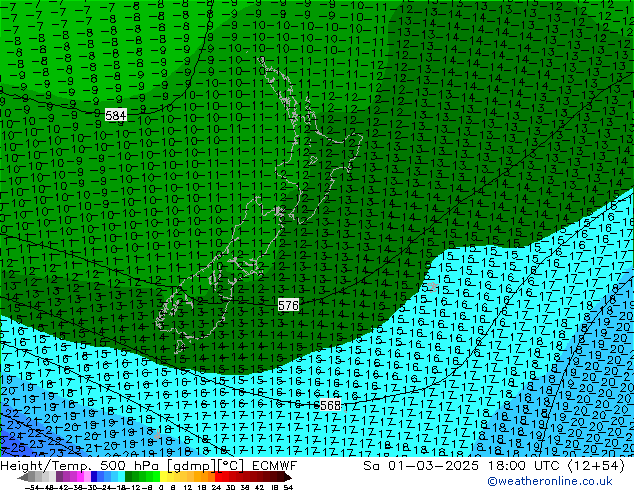The height and width of the screenshot is (490, 634).
Task: Click the 568 contour label
Action: point(329,405)
